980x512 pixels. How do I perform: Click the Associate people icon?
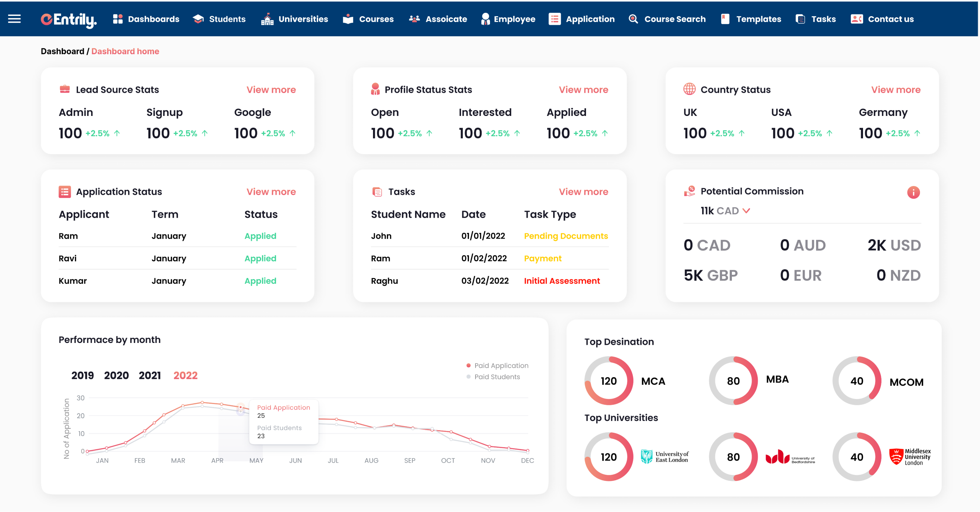414,19
